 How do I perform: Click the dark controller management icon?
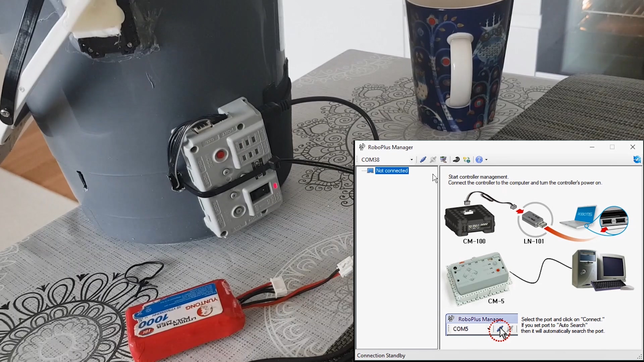coord(457,160)
